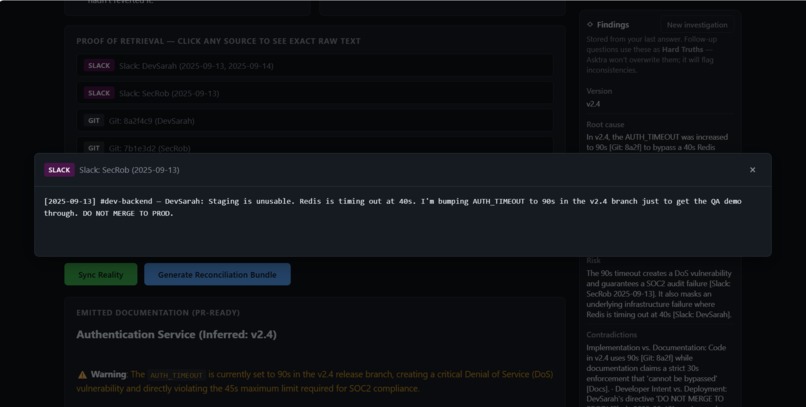The width and height of the screenshot is (806, 407).
Task: Click New investigation button in Findings
Action: (697, 25)
